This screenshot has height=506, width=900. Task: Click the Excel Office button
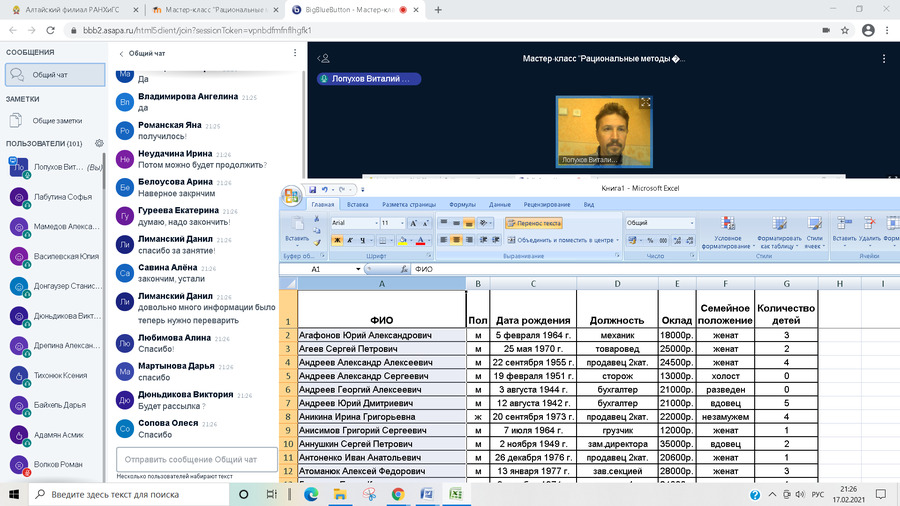(292, 195)
